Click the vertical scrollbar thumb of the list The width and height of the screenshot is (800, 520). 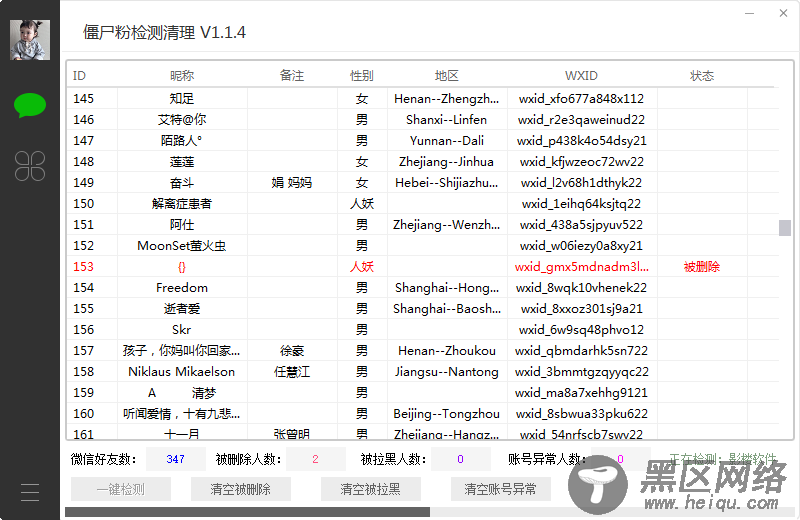(785, 228)
